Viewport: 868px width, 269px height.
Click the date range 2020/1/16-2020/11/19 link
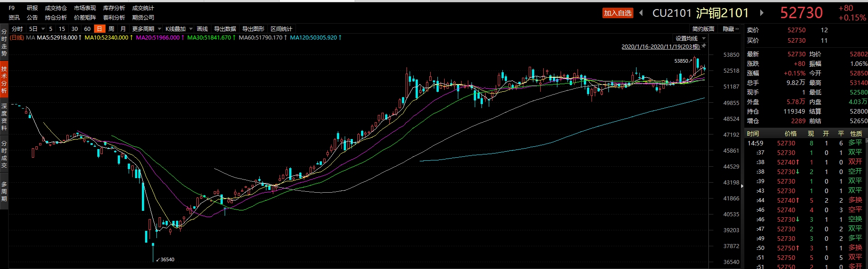(x=660, y=46)
